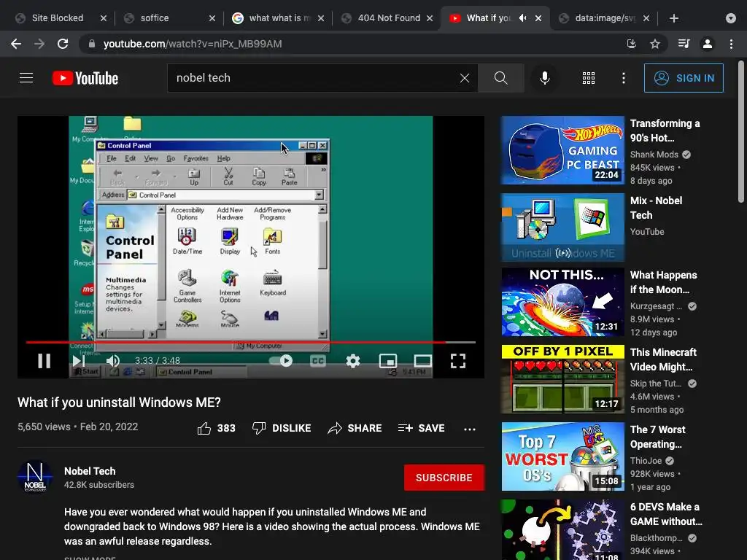Click the view site information lock icon
The width and height of the screenshot is (747, 560).
(x=92, y=44)
